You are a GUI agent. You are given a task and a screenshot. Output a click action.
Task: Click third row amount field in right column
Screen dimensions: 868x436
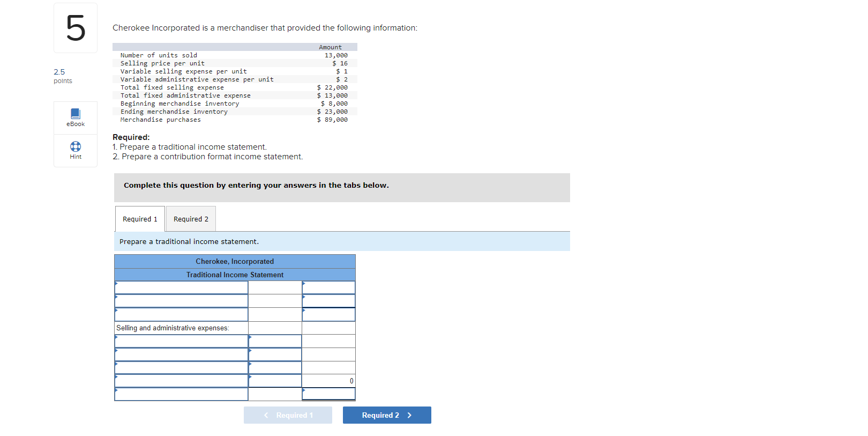[x=328, y=314]
